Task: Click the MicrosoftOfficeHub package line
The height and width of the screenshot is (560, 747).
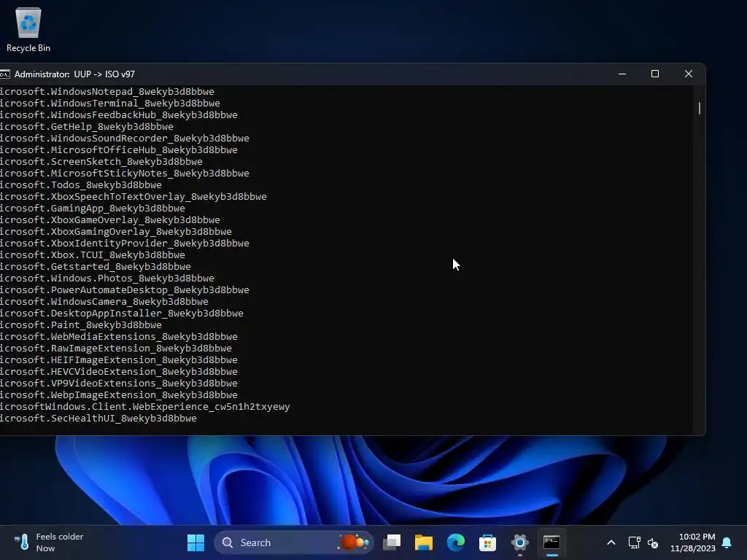Action: tap(119, 150)
